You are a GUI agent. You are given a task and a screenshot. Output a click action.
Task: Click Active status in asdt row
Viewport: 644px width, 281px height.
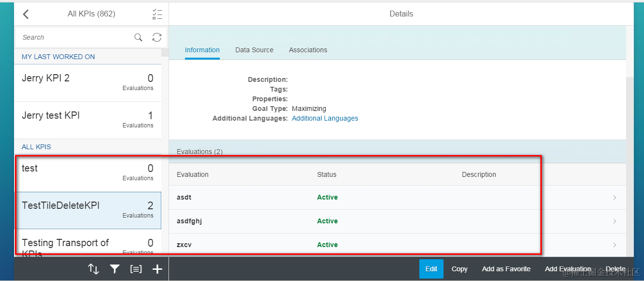click(x=327, y=197)
